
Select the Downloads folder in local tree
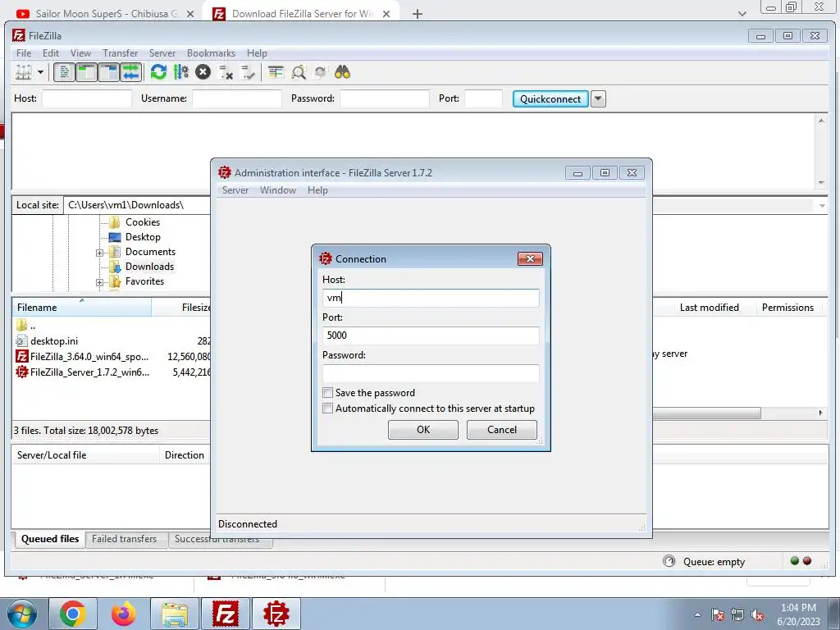click(x=149, y=267)
